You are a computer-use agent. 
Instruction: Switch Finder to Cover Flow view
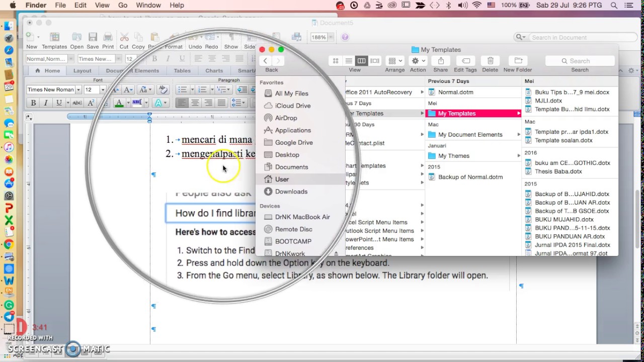pos(374,61)
